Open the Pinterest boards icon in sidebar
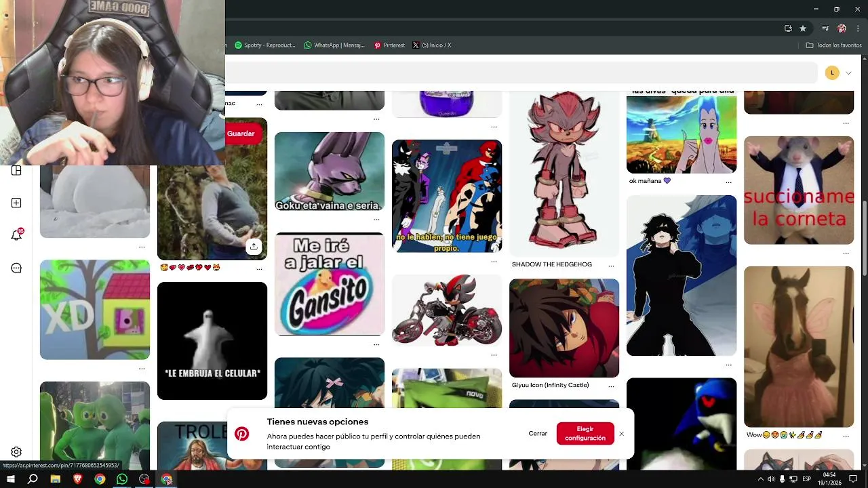The width and height of the screenshot is (868, 488). tap(16, 171)
